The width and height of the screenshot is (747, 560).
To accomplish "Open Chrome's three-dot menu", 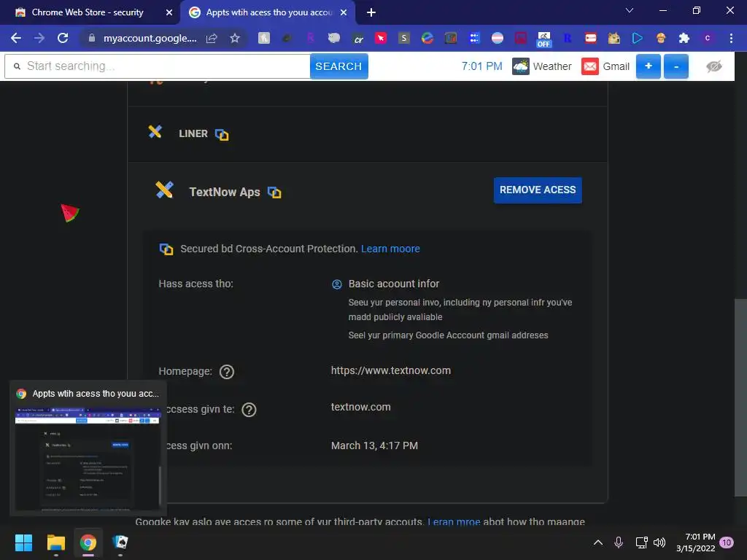I will click(731, 38).
